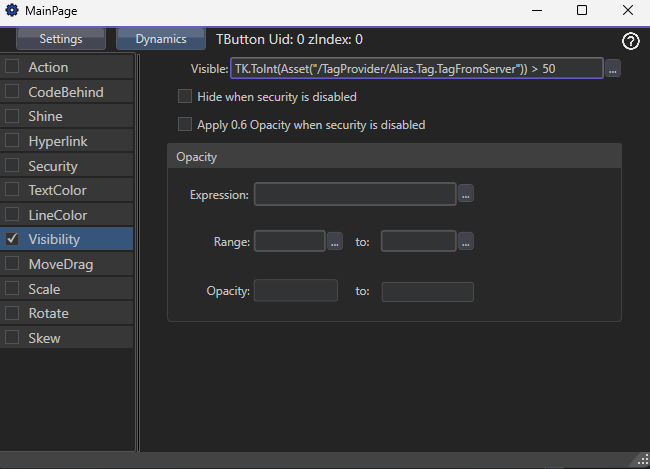
Task: Toggle the TextColor dynamic checkbox
Action: (x=13, y=190)
